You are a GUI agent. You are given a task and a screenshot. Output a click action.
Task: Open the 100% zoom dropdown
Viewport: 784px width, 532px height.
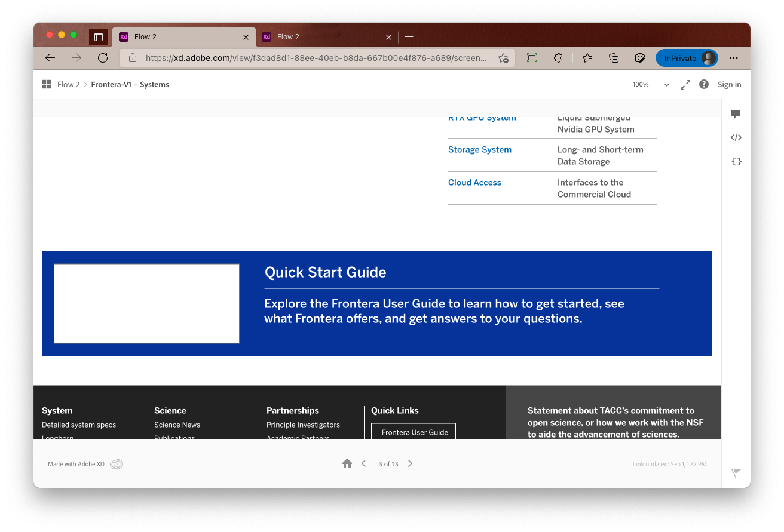pos(651,85)
